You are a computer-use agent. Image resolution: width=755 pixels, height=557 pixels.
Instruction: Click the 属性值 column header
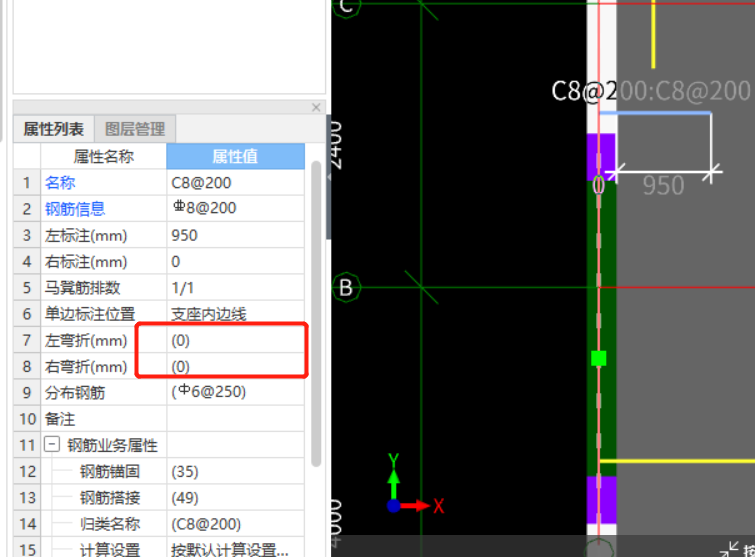235,156
